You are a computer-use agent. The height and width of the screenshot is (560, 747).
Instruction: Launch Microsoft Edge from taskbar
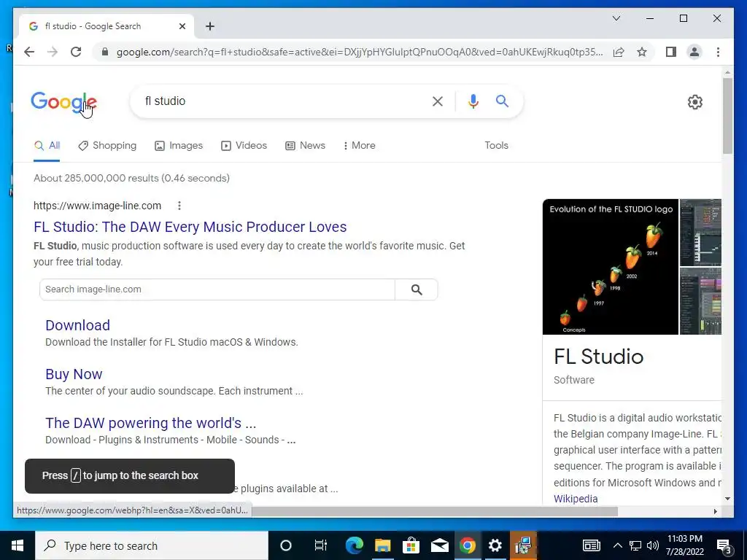pos(354,545)
